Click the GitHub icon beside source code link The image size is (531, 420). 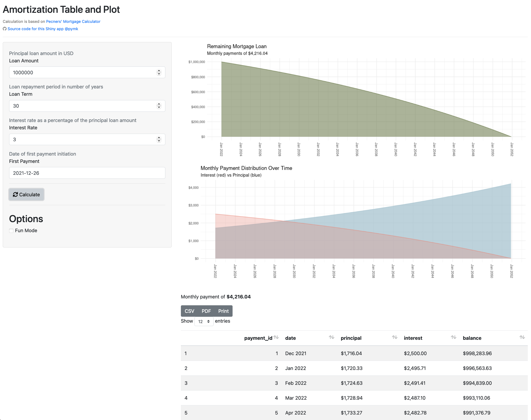coord(4,29)
